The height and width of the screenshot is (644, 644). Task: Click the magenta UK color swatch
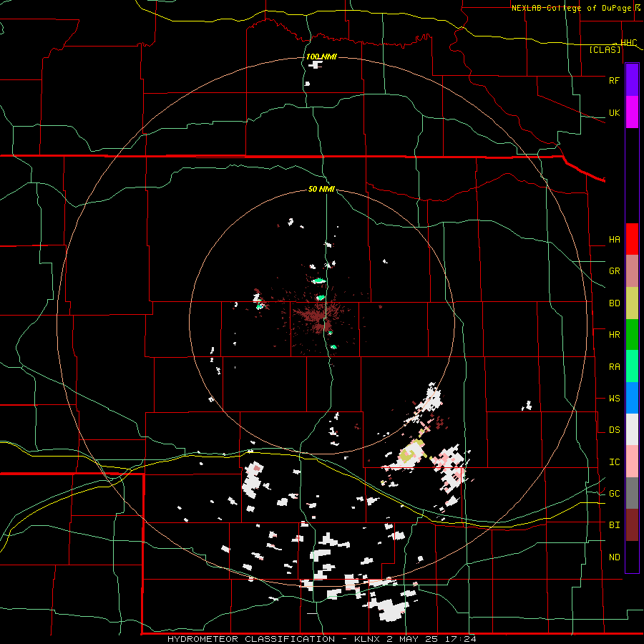point(632,112)
